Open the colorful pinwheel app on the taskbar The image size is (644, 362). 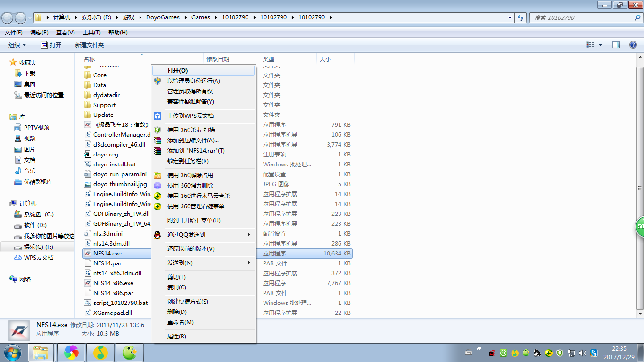pyautogui.click(x=71, y=352)
